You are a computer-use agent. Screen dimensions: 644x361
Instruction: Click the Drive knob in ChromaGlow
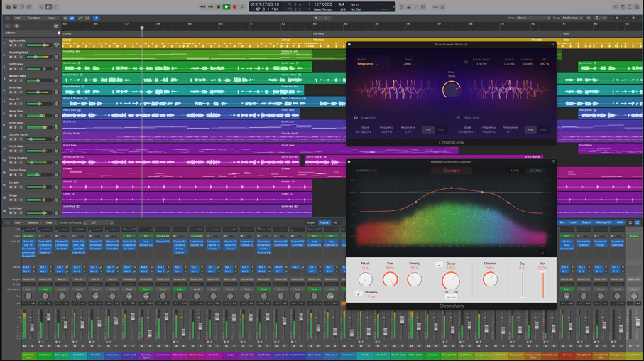452,90
